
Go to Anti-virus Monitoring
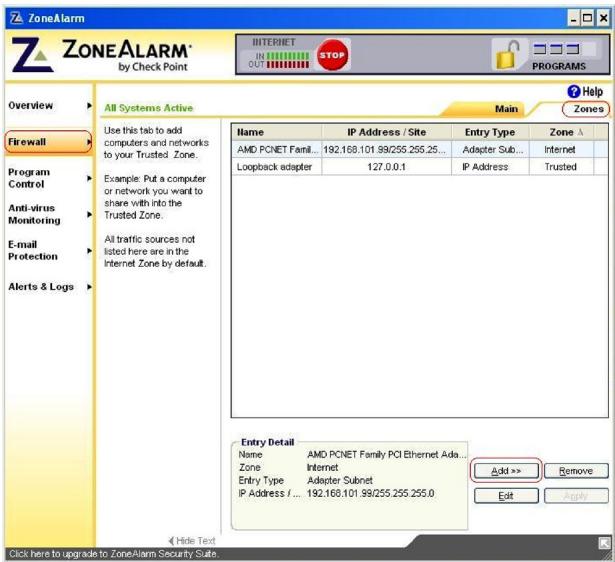click(x=34, y=214)
